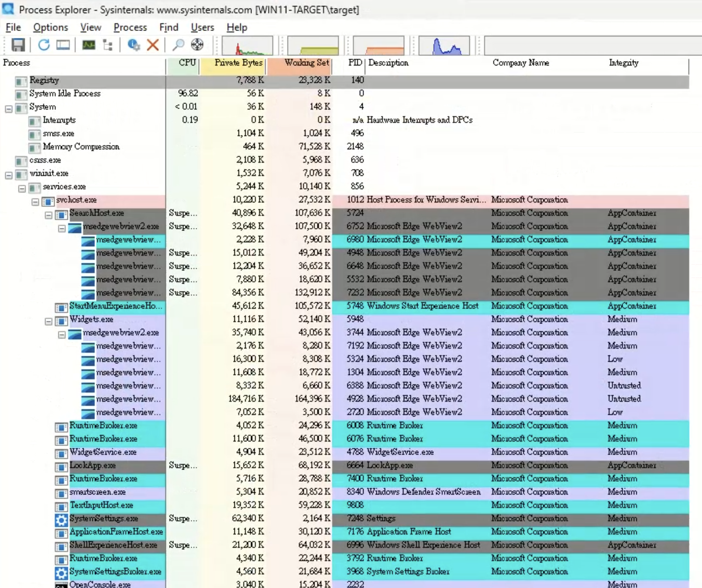Select the smartscreen.exe process row
The width and height of the screenshot is (702, 588).
tap(97, 492)
